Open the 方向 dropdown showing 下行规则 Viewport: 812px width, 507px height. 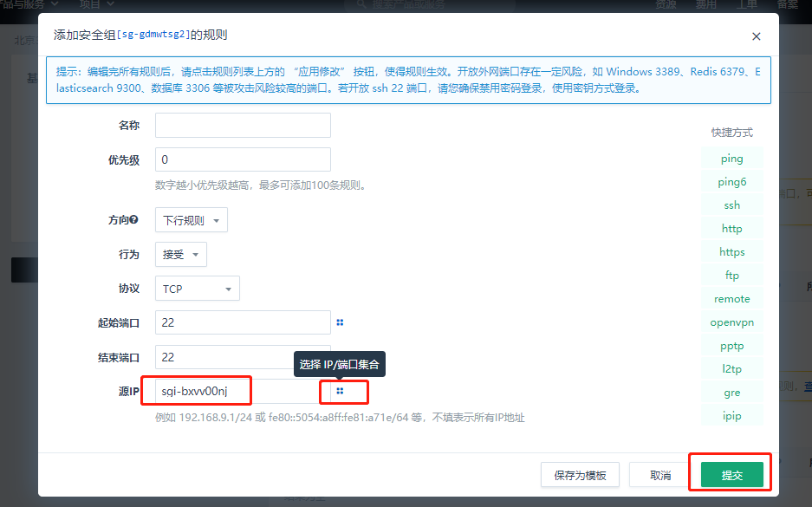click(x=191, y=220)
